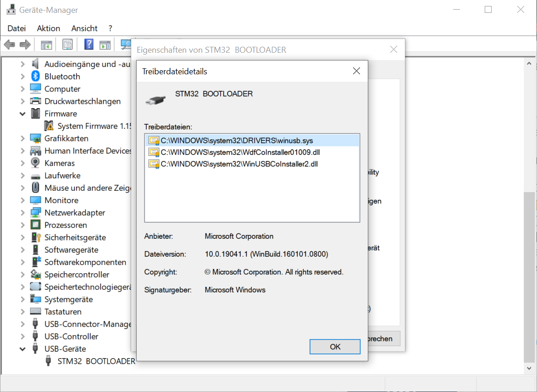The height and width of the screenshot is (392, 537).
Task: Select the Sicherheitsgeräte key icon
Action: 36,237
